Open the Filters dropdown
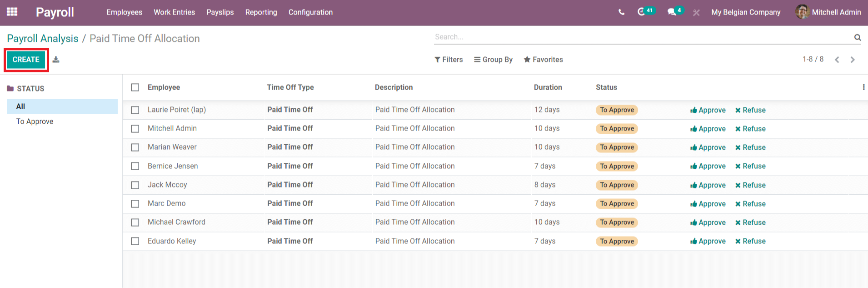The height and width of the screenshot is (288, 868). pyautogui.click(x=449, y=60)
